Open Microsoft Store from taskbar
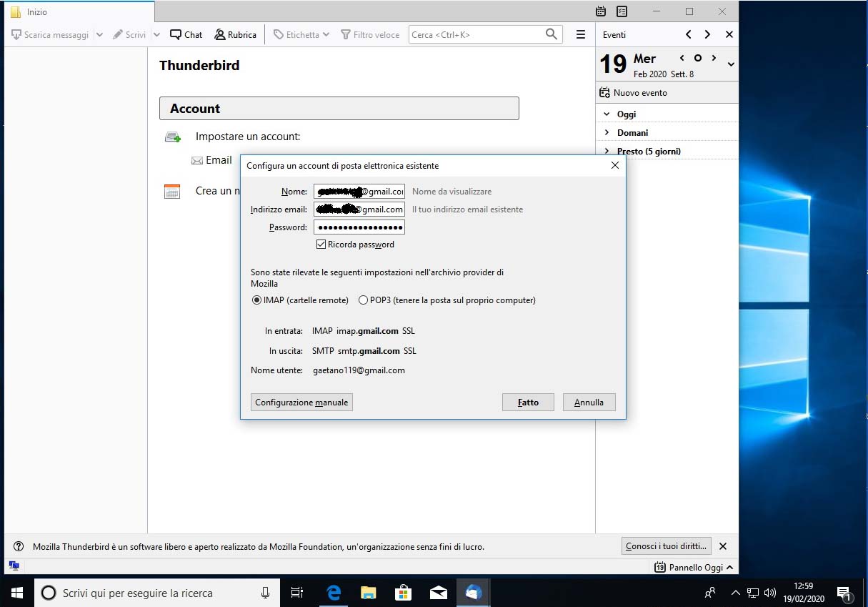 (404, 593)
